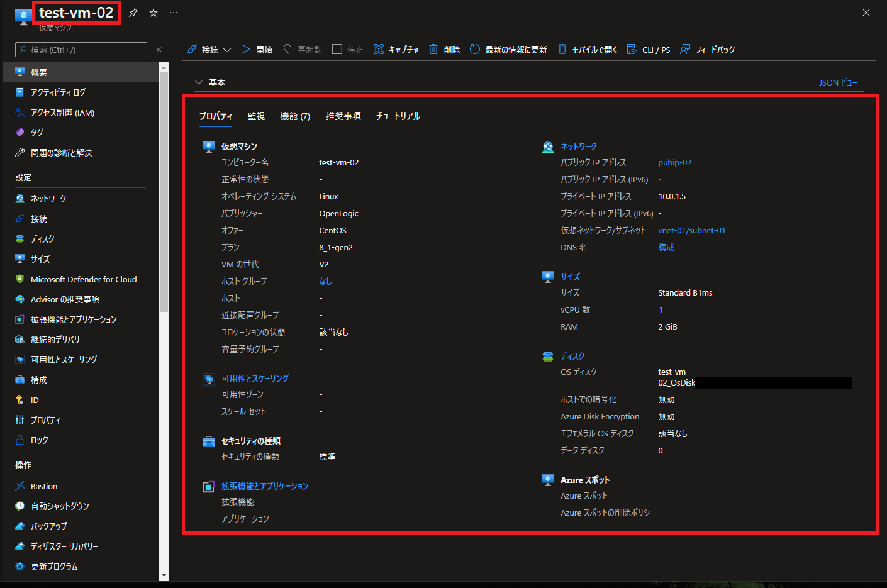887x588 pixels.
Task: Switch to the 監視 (Monitoring) tab
Action: click(256, 116)
